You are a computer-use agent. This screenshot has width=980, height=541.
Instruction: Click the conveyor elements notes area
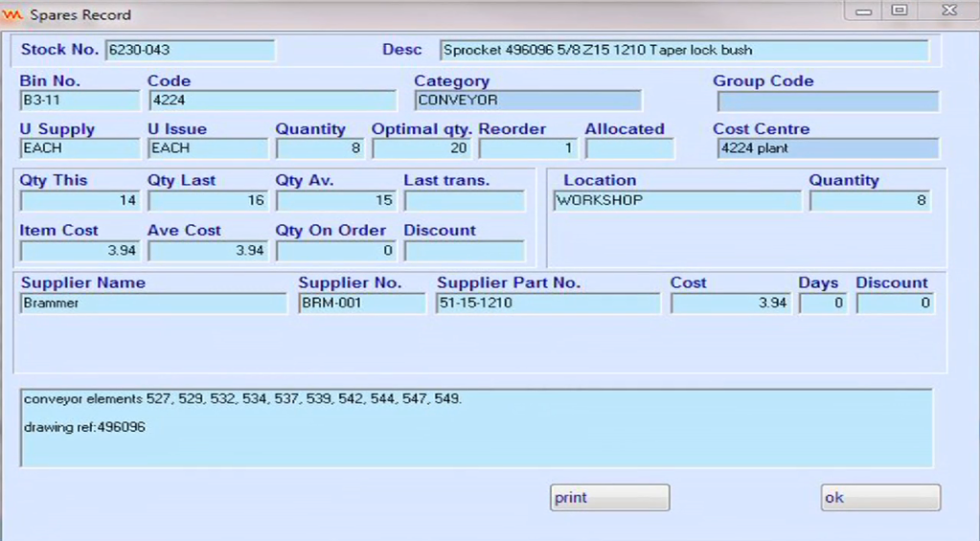(475, 428)
